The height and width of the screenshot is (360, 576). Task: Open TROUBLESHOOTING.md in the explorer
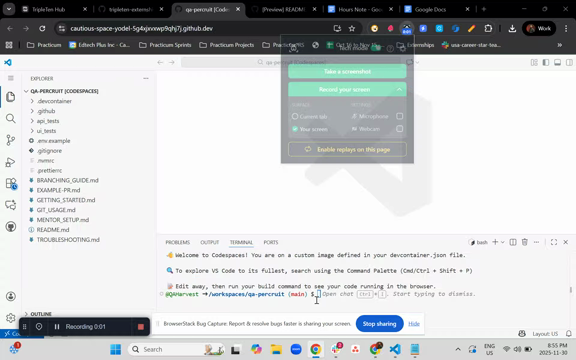(x=68, y=240)
